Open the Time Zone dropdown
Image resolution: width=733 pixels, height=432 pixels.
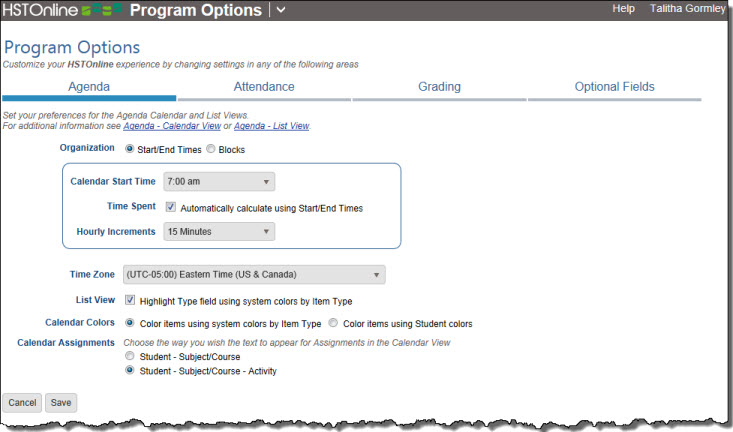pyautogui.click(x=254, y=274)
